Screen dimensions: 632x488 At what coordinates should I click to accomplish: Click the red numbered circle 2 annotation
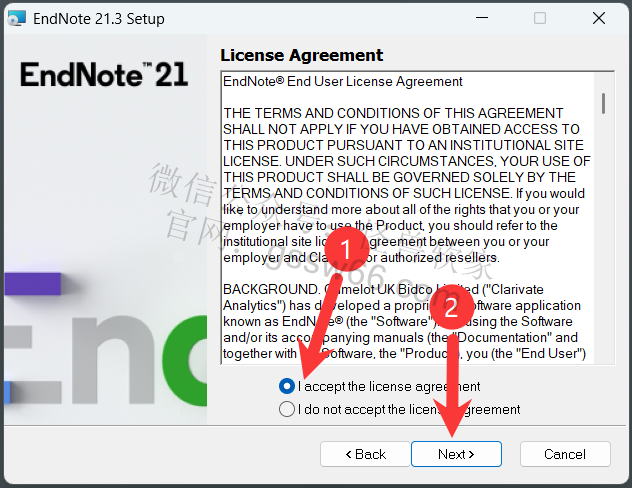click(x=451, y=307)
